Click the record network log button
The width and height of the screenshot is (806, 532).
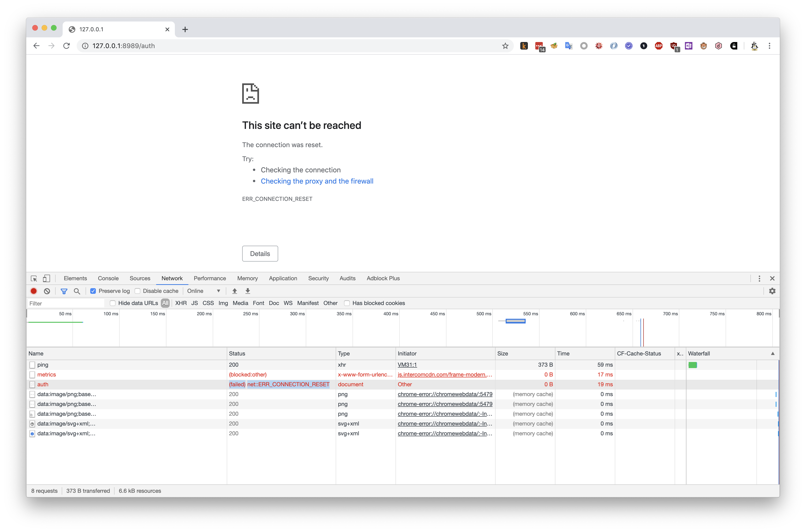[x=34, y=291]
